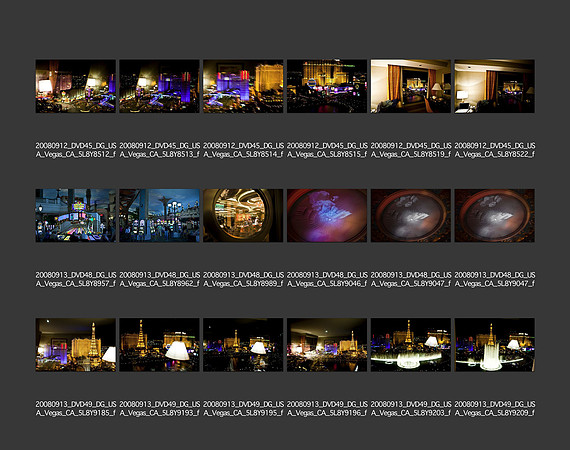The image size is (570, 450).
Task: Select thumbnail above file name SL8Y9196
Action: tap(327, 345)
